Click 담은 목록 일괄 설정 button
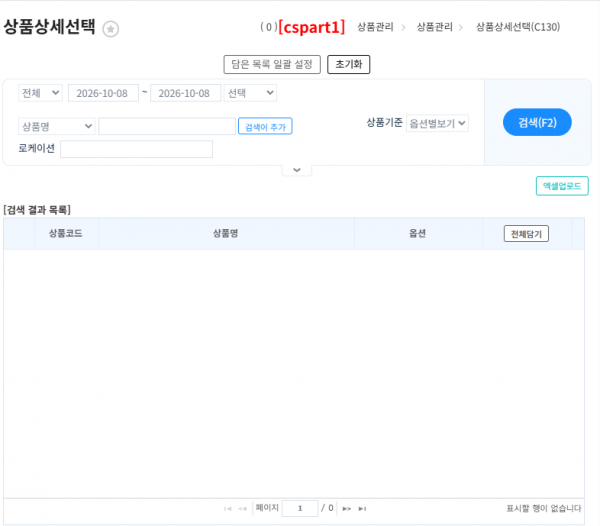The height and width of the screenshot is (526, 600). [x=272, y=64]
